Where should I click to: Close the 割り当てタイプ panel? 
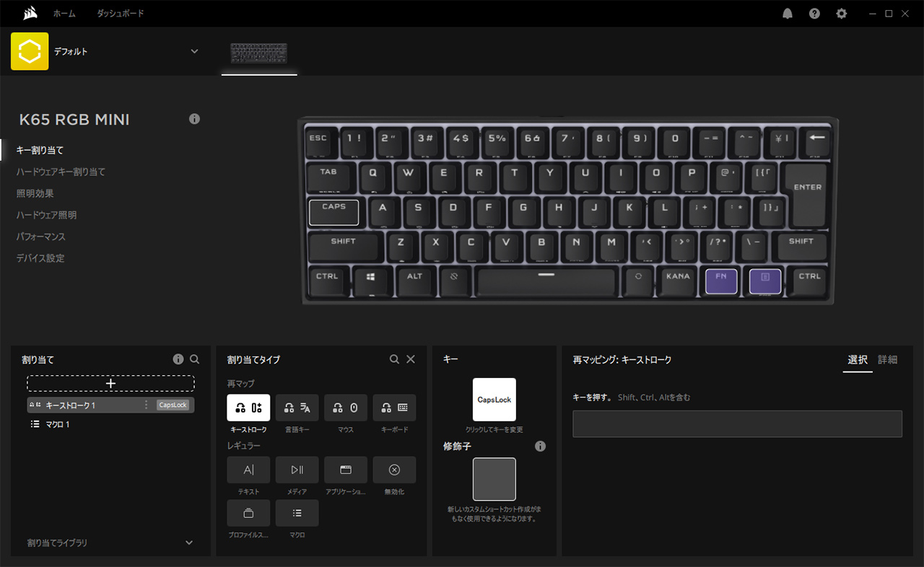(411, 359)
